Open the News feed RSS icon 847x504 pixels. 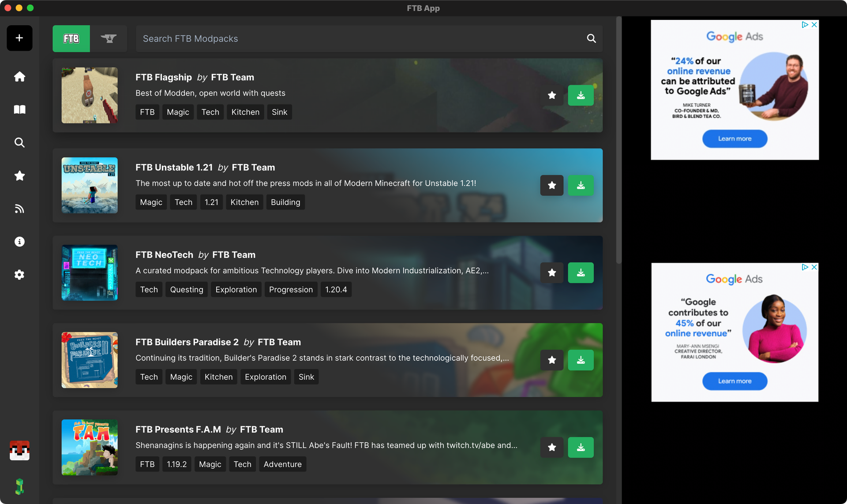click(x=19, y=209)
